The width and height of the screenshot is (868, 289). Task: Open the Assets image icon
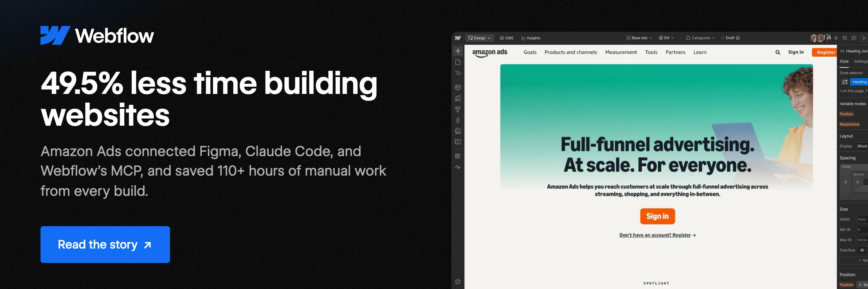pyautogui.click(x=458, y=131)
